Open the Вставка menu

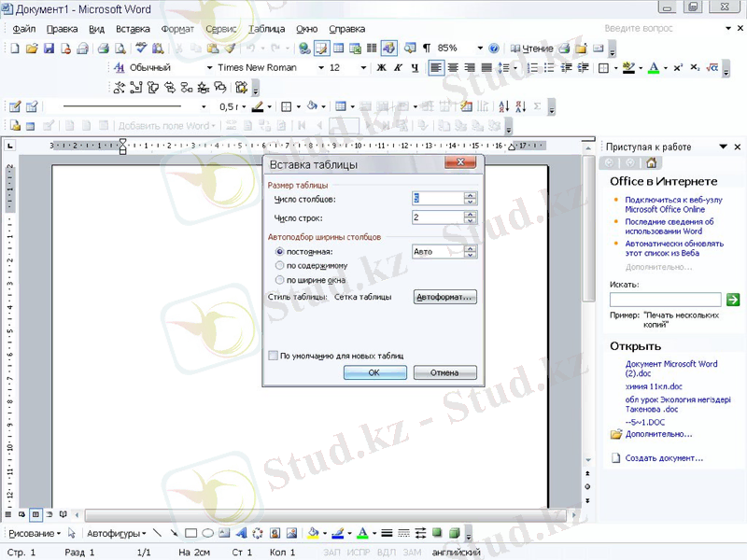(133, 29)
